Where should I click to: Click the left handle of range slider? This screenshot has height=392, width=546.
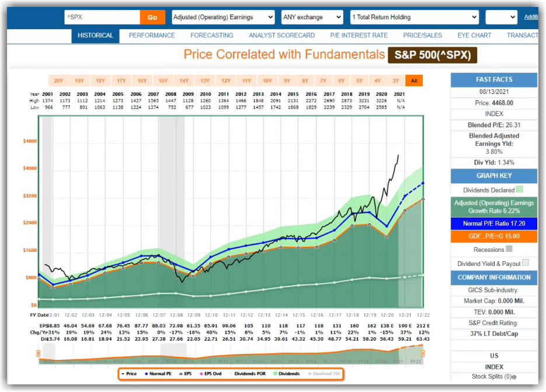(39, 353)
